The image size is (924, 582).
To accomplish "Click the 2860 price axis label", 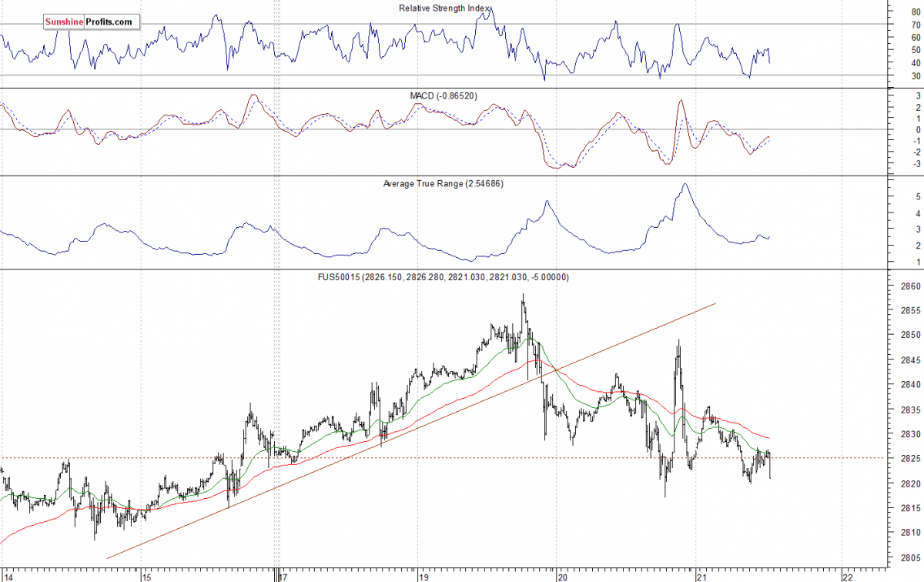I will pos(910,286).
